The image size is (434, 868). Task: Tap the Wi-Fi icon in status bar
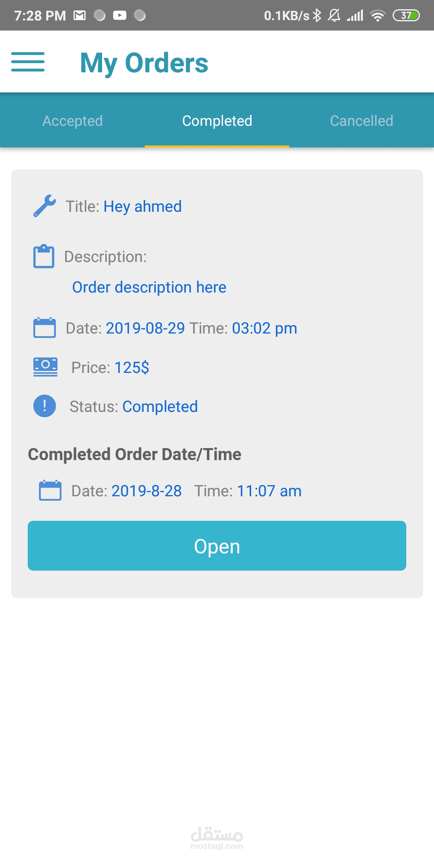pyautogui.click(x=378, y=15)
